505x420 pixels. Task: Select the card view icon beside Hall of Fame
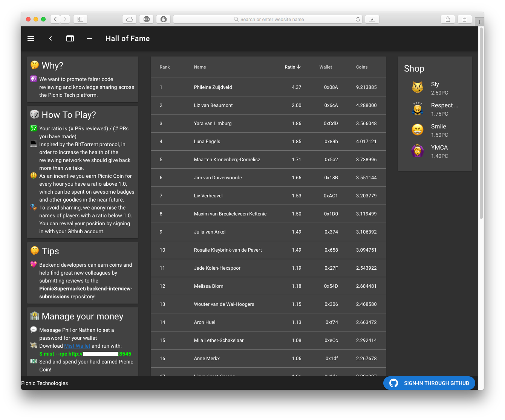pos(70,38)
